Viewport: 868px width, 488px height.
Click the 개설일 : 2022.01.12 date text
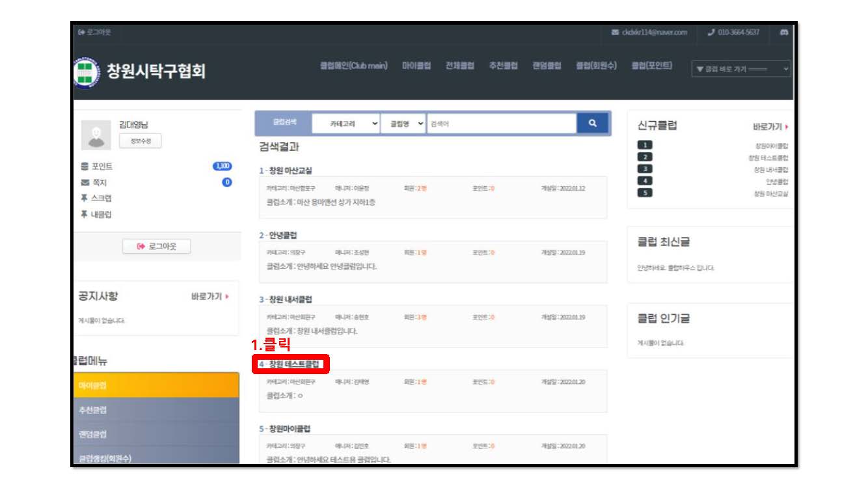point(563,188)
